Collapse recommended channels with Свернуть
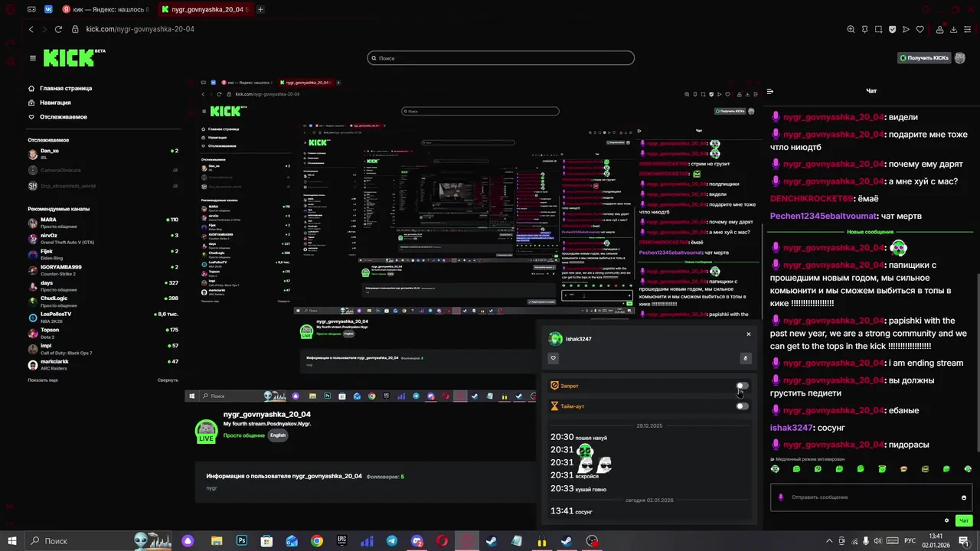980x551 pixels. tap(168, 380)
